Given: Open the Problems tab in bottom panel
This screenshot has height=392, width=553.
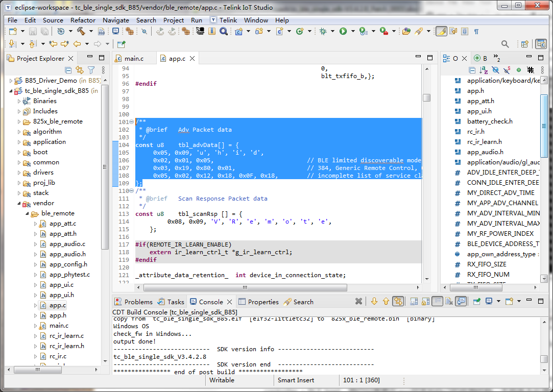Looking at the screenshot, I should coord(138,302).
